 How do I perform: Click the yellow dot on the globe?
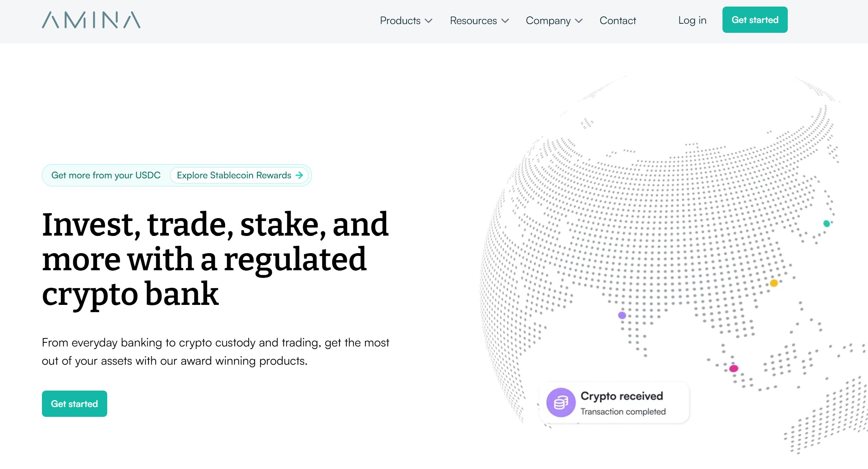point(774,283)
